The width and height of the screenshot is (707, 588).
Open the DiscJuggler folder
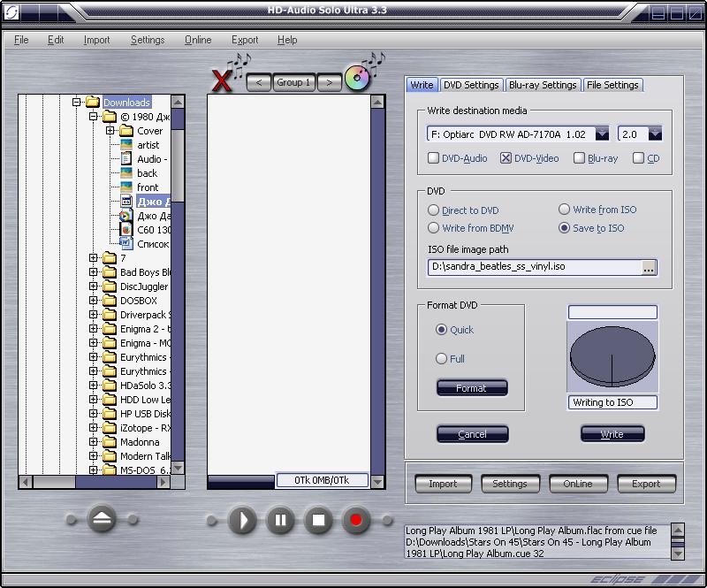(135, 286)
